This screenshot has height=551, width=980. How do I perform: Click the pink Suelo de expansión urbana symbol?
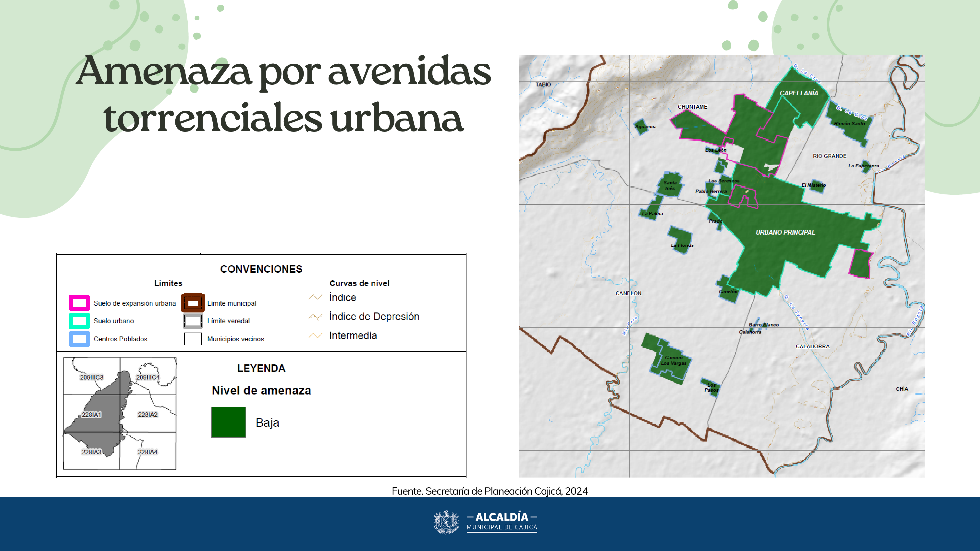pyautogui.click(x=79, y=303)
